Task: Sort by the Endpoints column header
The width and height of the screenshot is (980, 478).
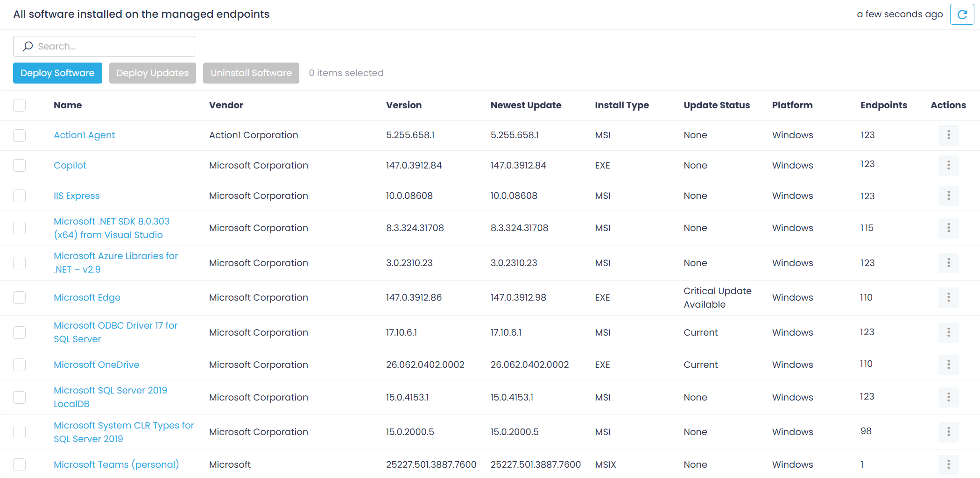Action: (x=884, y=105)
